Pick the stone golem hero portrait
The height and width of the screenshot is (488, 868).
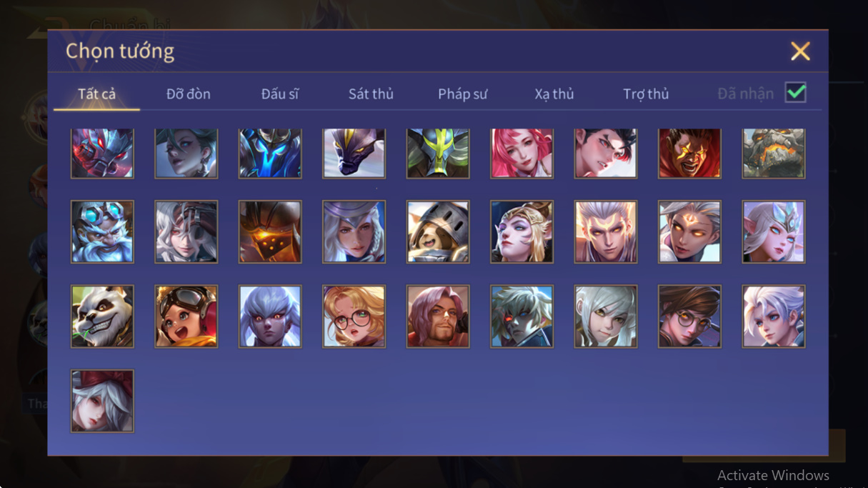774,153
